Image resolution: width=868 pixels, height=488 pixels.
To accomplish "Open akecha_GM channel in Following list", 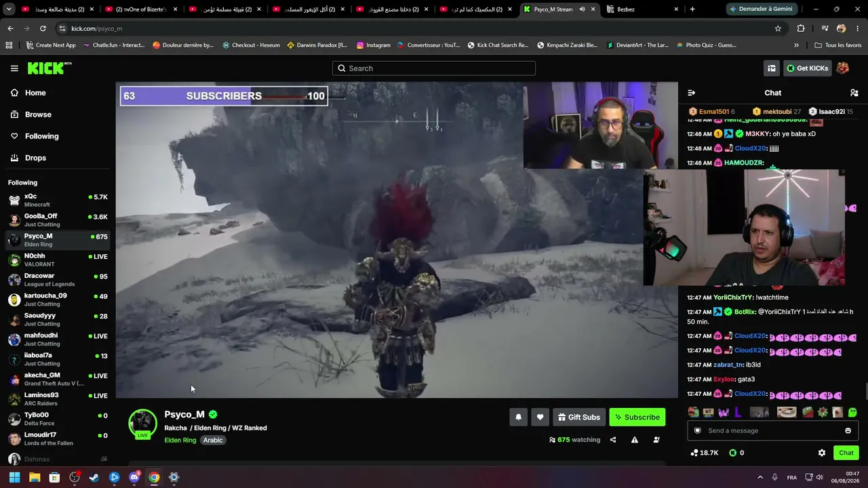I will pos(58,379).
